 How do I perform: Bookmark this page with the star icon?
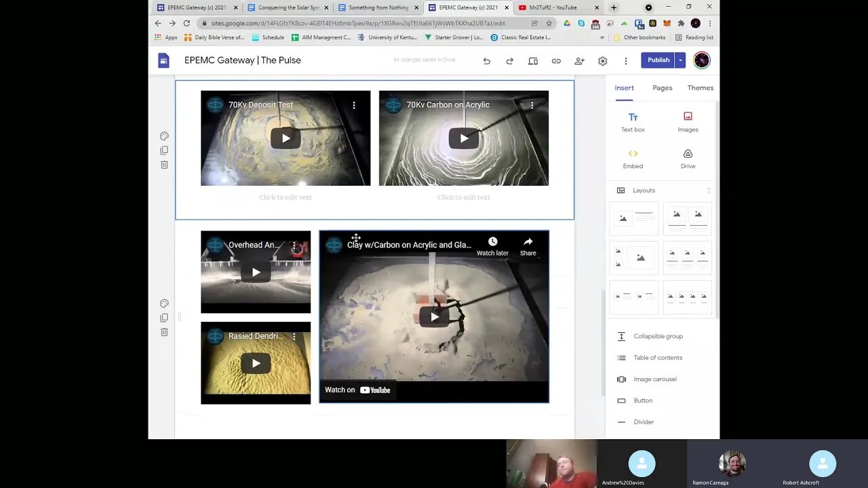(x=549, y=23)
